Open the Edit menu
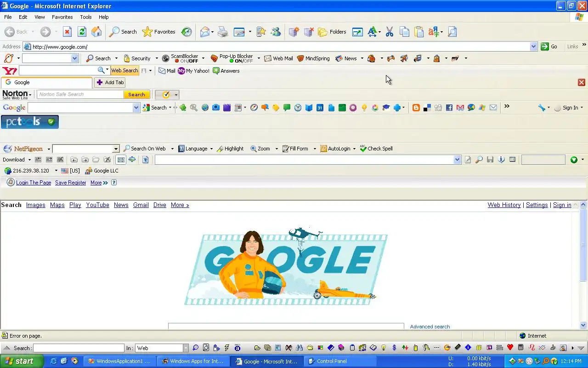This screenshot has width=588, height=368. (23, 17)
